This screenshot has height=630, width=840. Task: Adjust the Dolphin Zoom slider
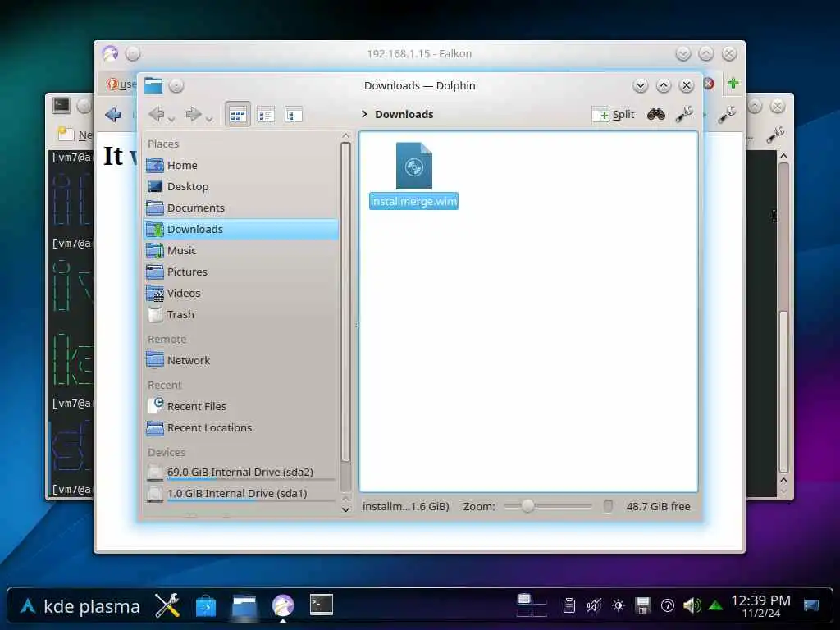point(547,505)
